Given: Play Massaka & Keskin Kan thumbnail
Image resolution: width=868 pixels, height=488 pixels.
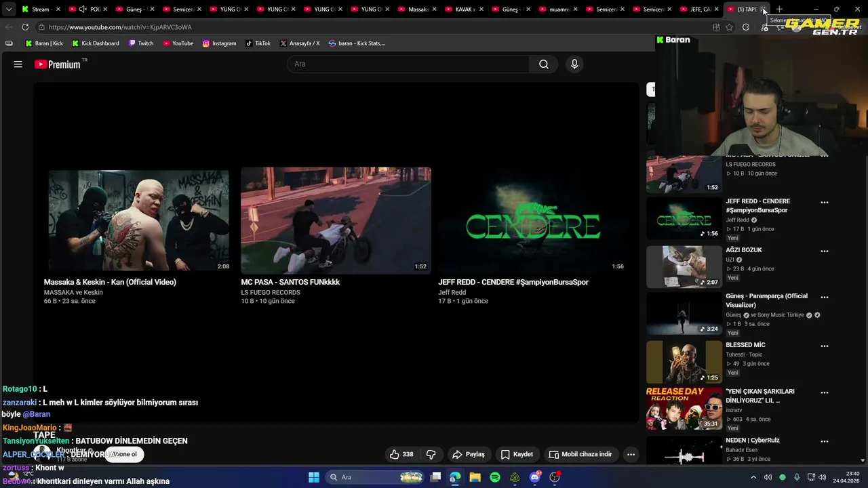Looking at the screenshot, I should pos(138,220).
